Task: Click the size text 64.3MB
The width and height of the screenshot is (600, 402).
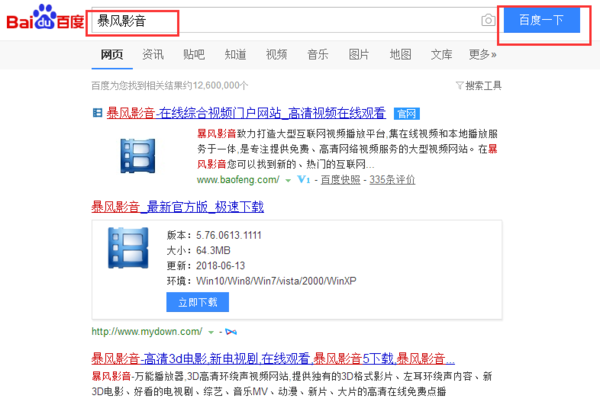Action: [214, 251]
